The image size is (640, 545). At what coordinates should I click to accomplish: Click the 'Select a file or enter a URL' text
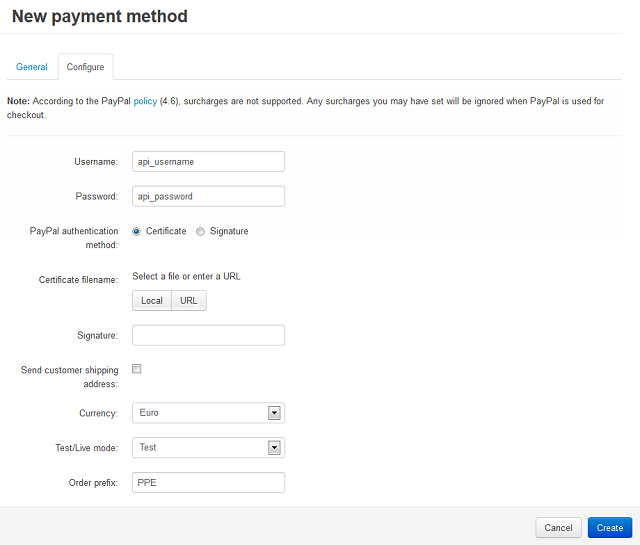click(186, 276)
